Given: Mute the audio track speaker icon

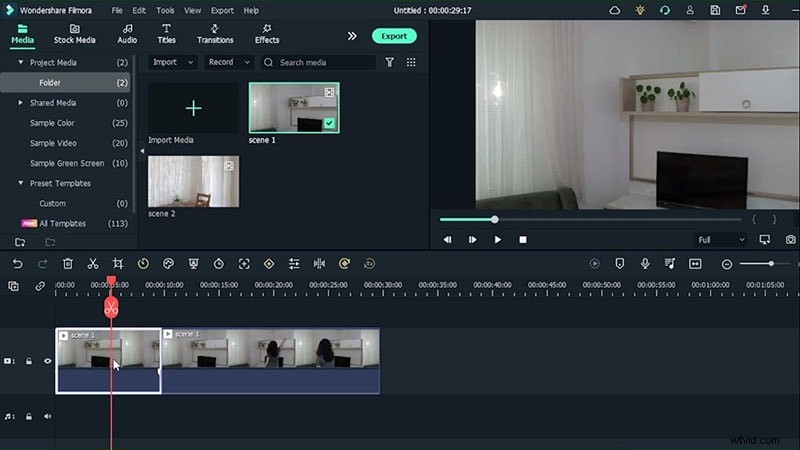Looking at the screenshot, I should tap(47, 416).
